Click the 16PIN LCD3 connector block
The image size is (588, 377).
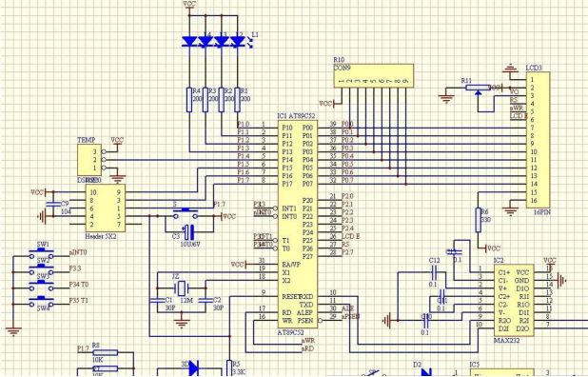539,140
